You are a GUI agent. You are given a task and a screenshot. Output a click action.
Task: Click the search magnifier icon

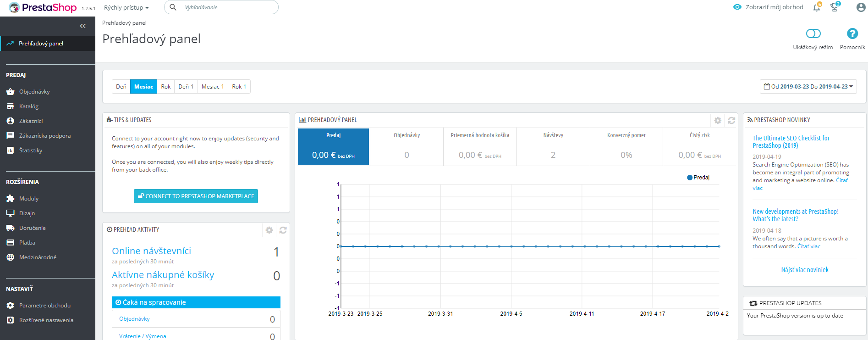173,7
